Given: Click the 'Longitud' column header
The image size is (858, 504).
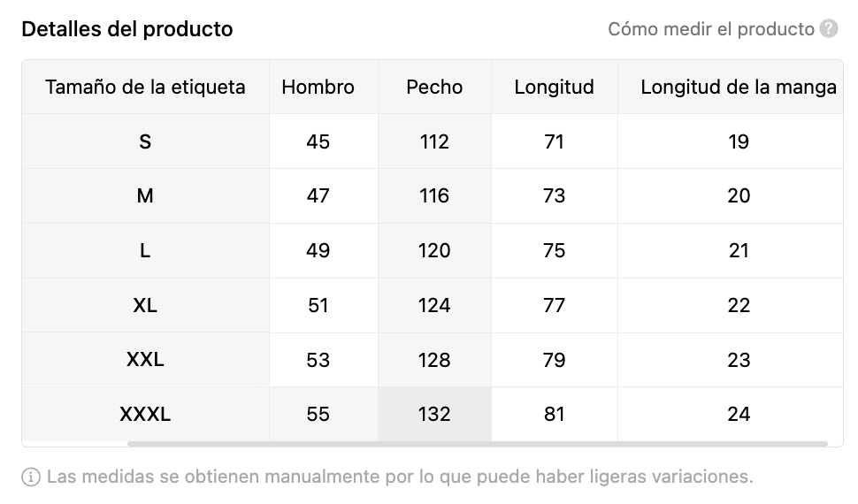Looking at the screenshot, I should pyautogui.click(x=554, y=87).
